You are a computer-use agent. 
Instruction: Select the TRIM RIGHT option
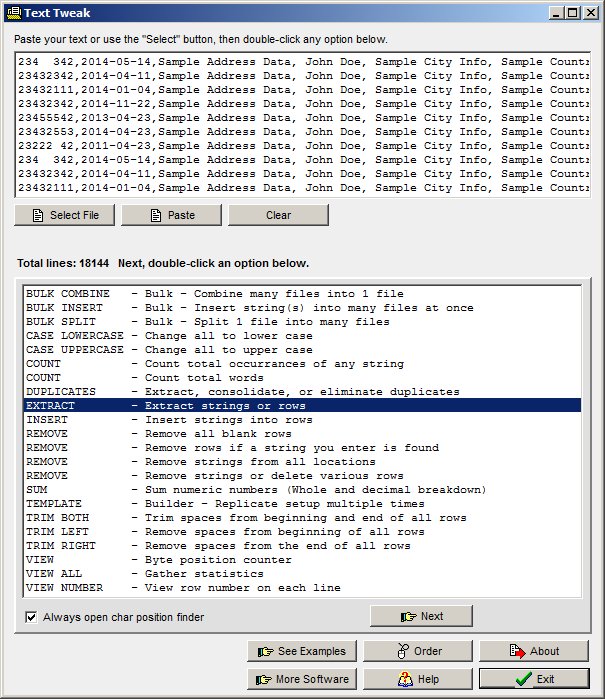tap(302, 546)
